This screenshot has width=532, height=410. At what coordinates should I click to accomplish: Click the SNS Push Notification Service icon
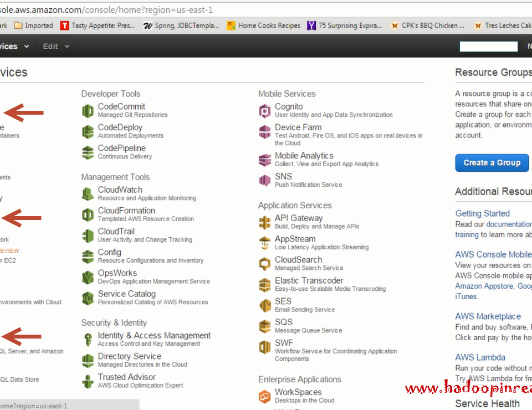coord(264,180)
